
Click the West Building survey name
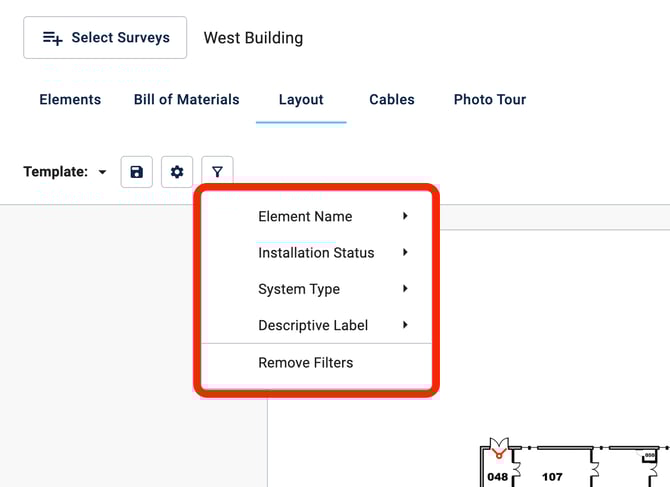[253, 38]
